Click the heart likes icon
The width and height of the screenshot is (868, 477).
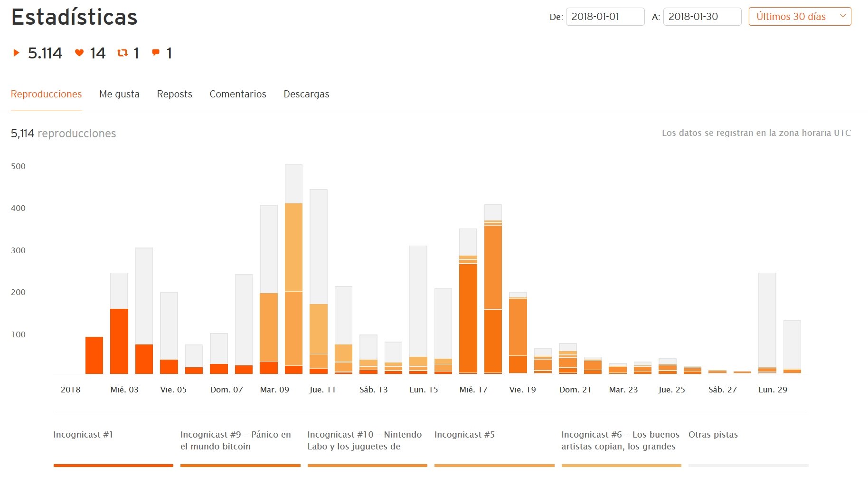(x=79, y=53)
